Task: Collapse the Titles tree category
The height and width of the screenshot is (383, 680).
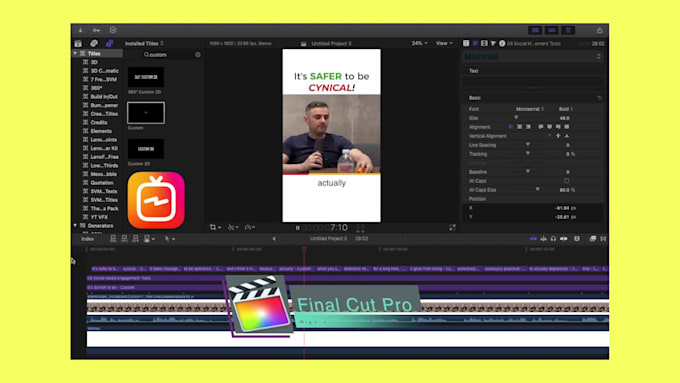Action: [75, 53]
